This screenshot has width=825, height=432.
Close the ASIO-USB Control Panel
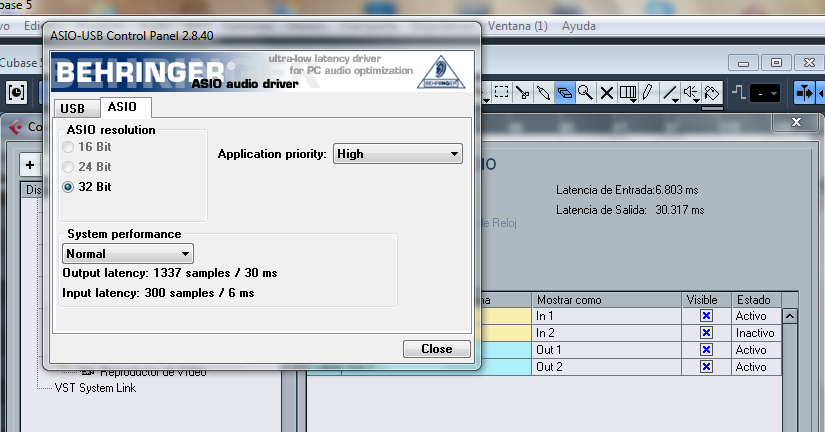coord(437,349)
